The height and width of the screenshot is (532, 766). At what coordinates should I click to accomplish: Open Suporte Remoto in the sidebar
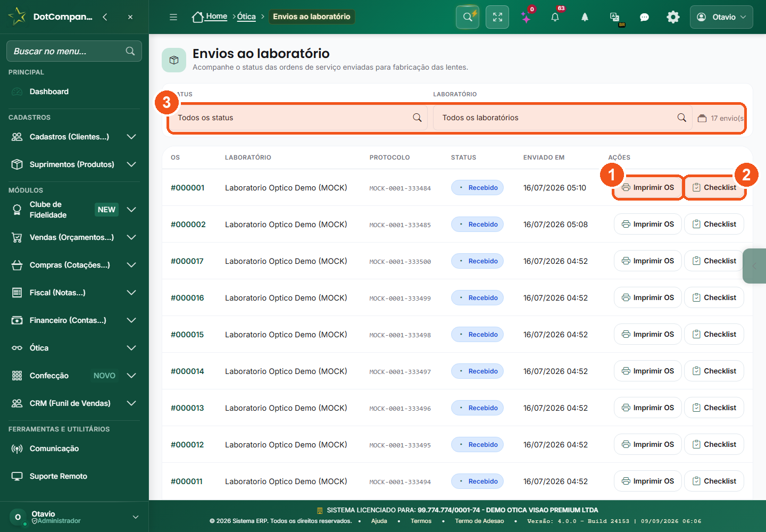tap(74, 476)
